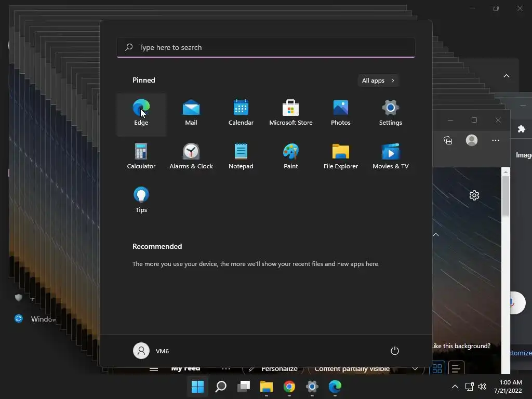Collapse the chevron in the background window

click(506, 76)
